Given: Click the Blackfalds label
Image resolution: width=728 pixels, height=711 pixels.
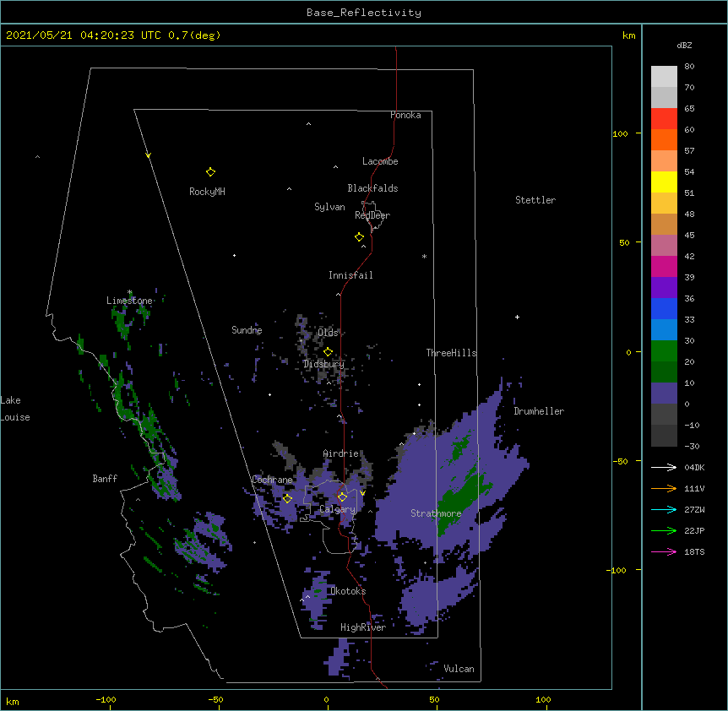Looking at the screenshot, I should (372, 188).
